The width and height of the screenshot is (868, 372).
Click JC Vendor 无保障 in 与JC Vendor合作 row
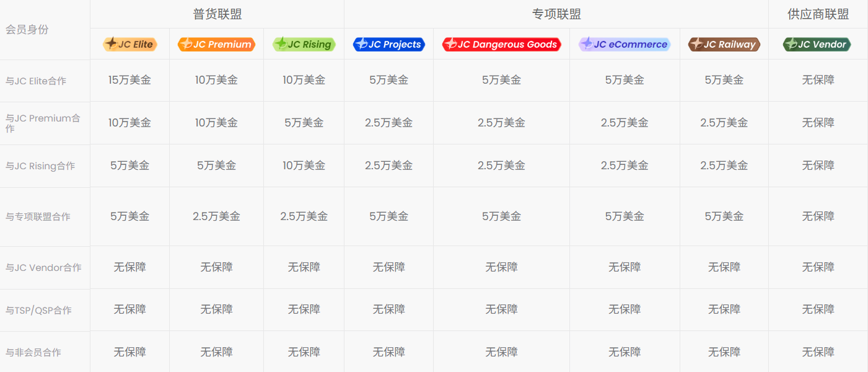[818, 267]
